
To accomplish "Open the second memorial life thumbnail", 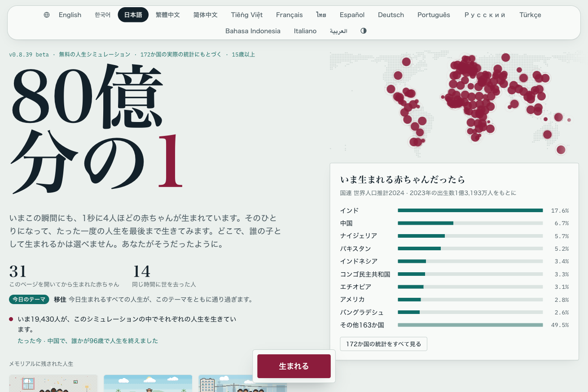I will [x=148, y=383].
